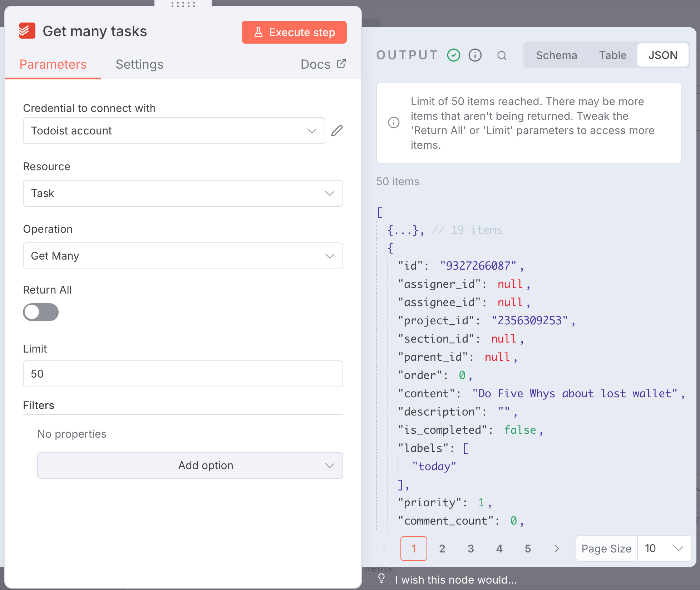Screen dimensions: 700x590
Task: Open the Add option filters dropdown
Action: tap(190, 466)
